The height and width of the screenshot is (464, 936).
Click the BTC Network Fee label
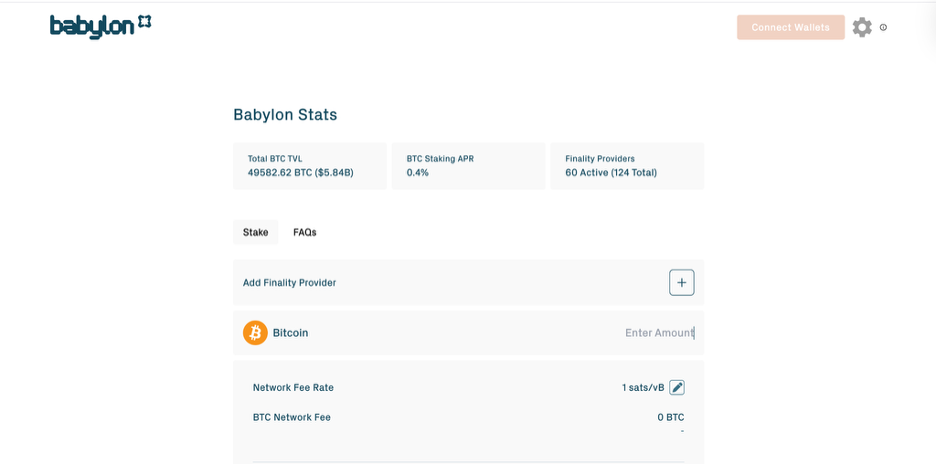[x=292, y=417]
